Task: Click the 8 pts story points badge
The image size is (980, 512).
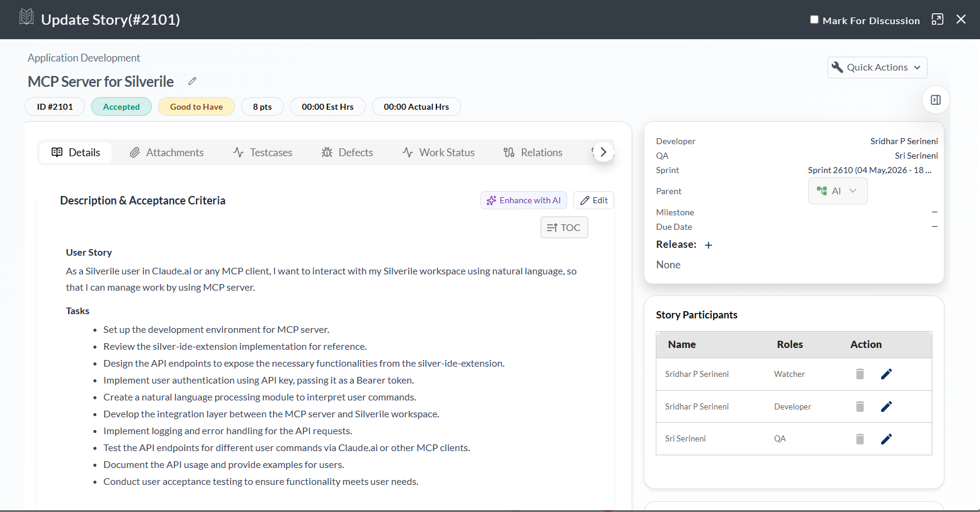Action: [262, 107]
